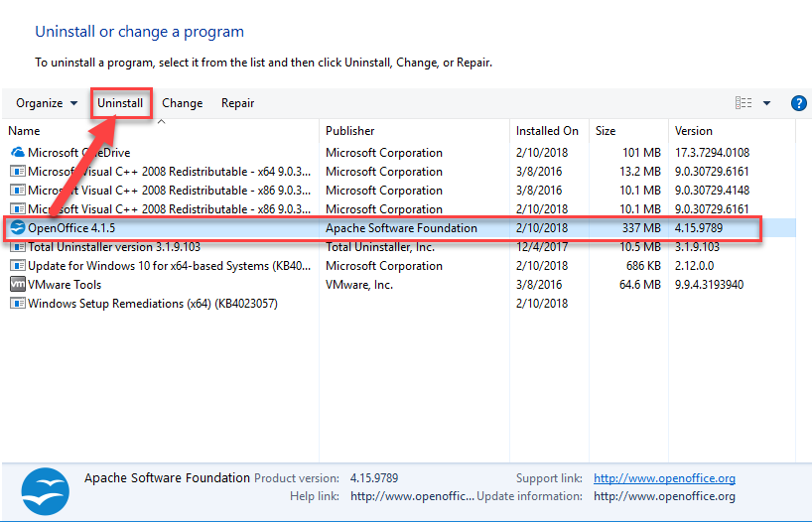812x522 pixels.
Task: Click the Total Uninstaller, Inc. publisher cell
Action: coord(380,247)
